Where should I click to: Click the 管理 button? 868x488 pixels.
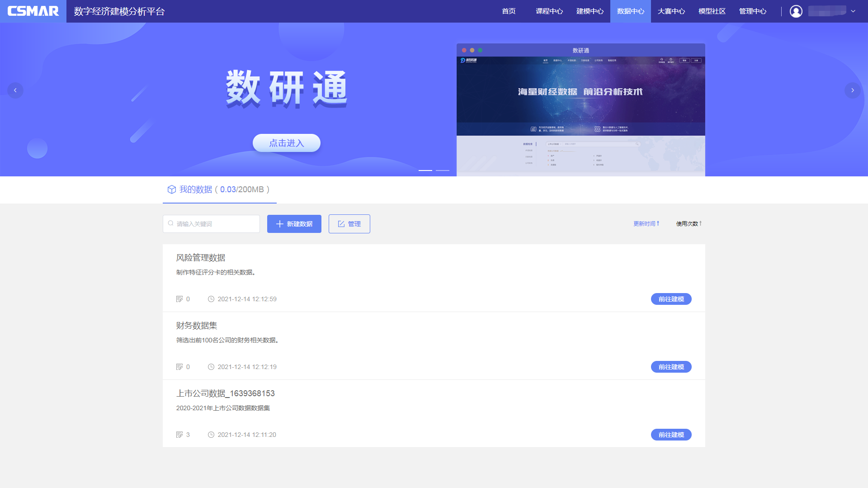pyautogui.click(x=349, y=224)
